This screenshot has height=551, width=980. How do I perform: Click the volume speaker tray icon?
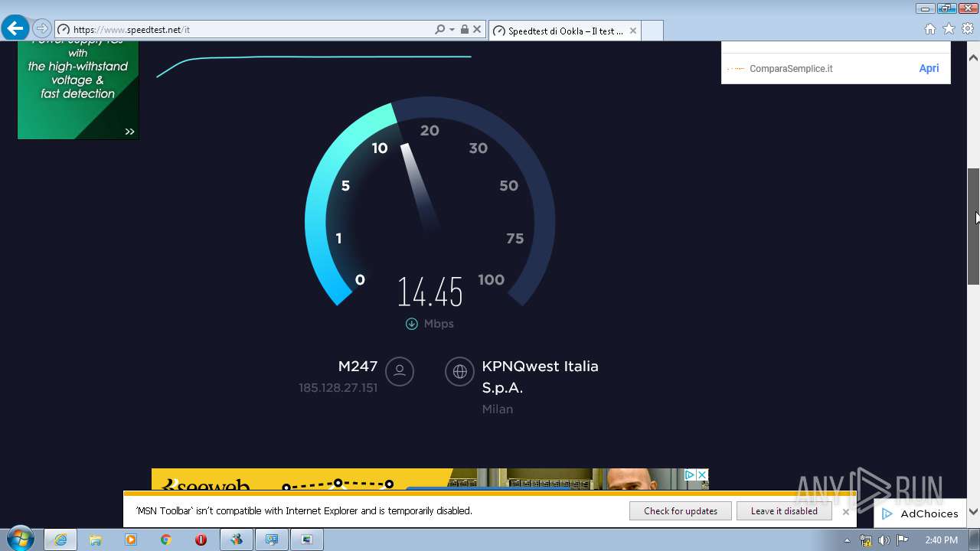tap(884, 540)
